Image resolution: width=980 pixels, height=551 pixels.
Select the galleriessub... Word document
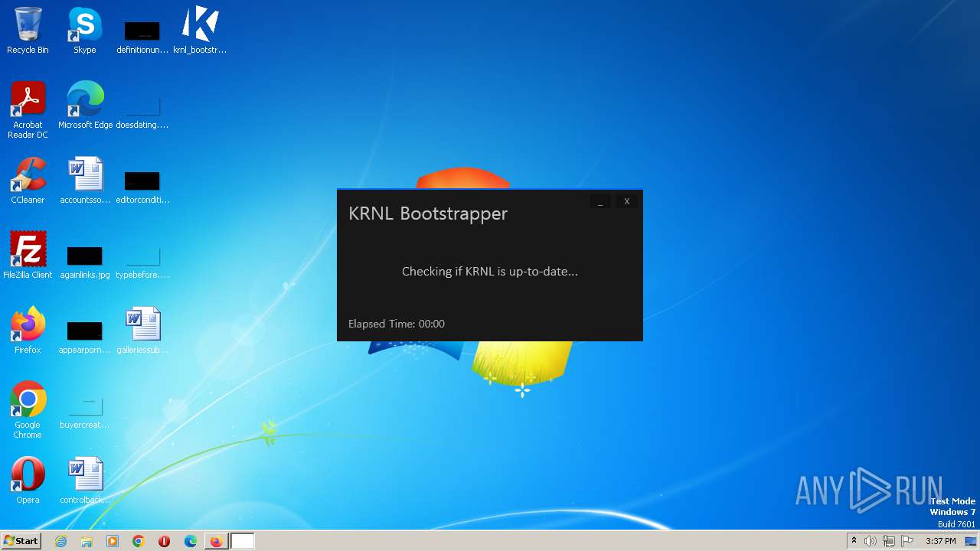(142, 331)
